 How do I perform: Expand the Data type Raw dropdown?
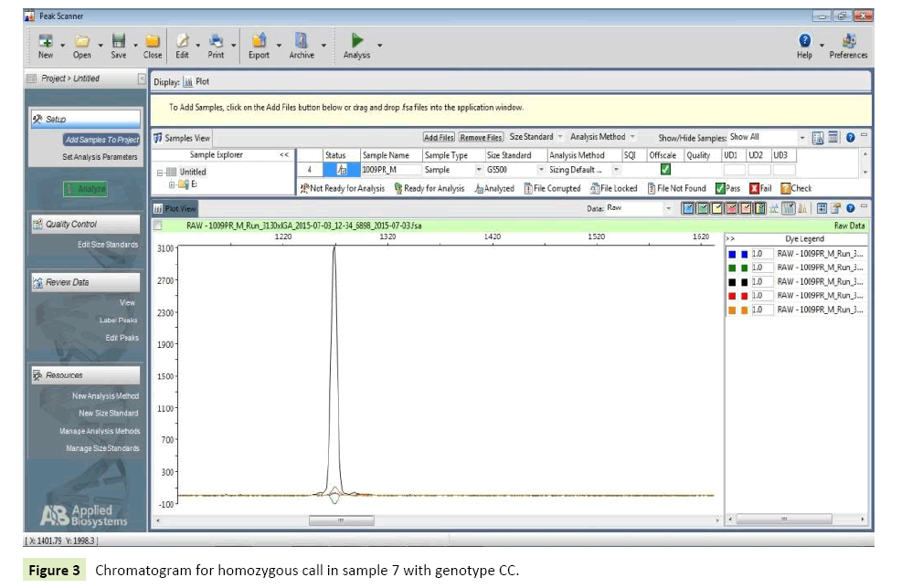click(x=668, y=209)
